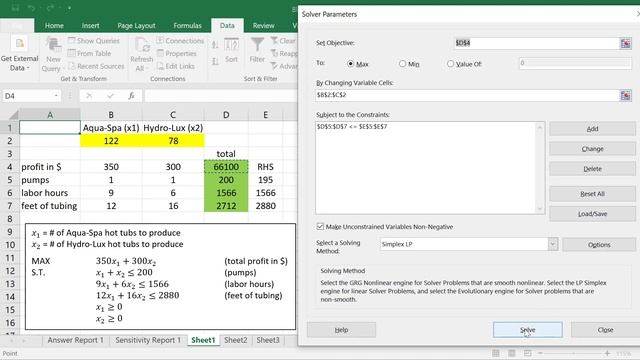640x360 pixels.
Task: Switch to Answer Report 1 sheet tab
Action: point(76,340)
